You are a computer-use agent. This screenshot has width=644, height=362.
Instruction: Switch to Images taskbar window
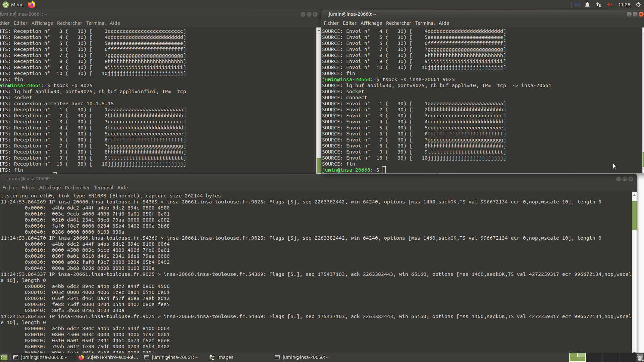(221, 357)
